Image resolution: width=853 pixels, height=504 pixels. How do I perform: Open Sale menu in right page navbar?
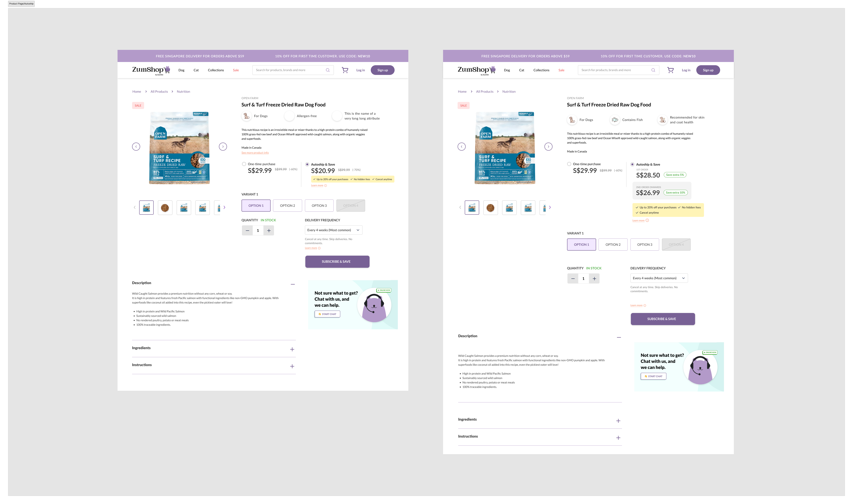point(561,70)
